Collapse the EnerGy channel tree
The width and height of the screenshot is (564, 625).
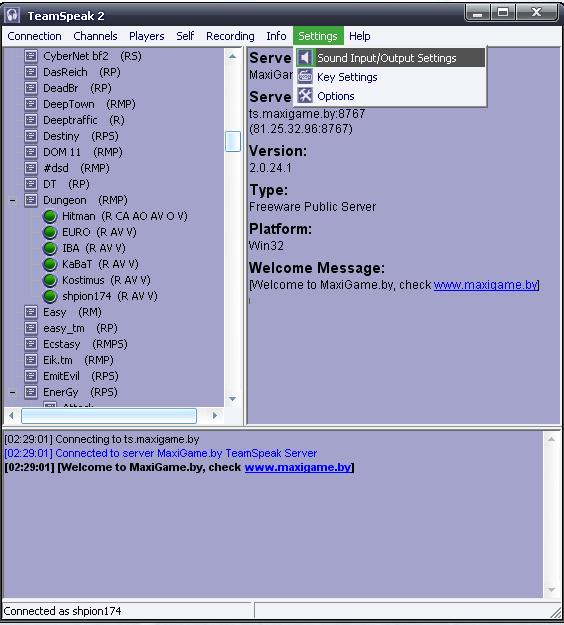click(x=13, y=392)
